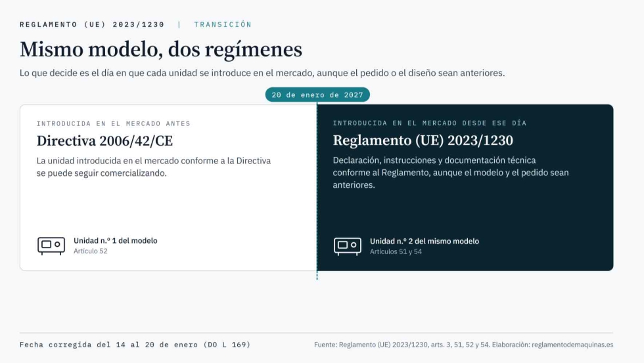Click the '20 de enero de 2027' date pill
The image size is (644, 363).
(317, 95)
